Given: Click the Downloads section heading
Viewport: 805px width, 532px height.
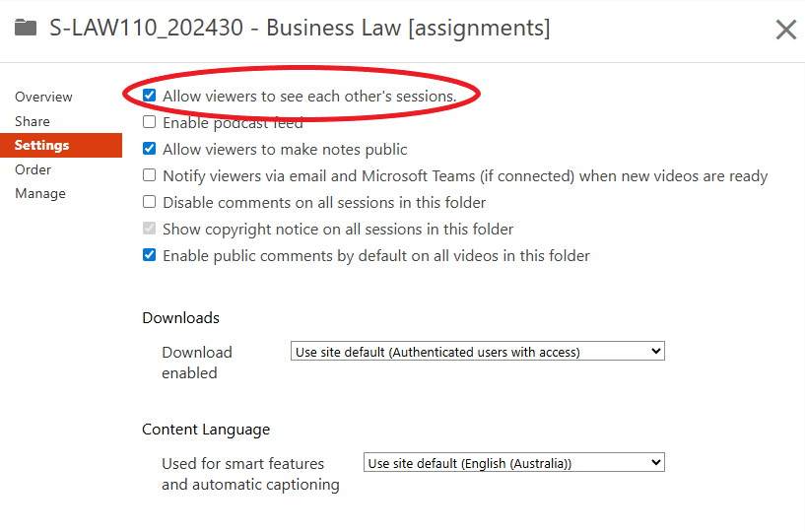Looking at the screenshot, I should (x=181, y=318).
